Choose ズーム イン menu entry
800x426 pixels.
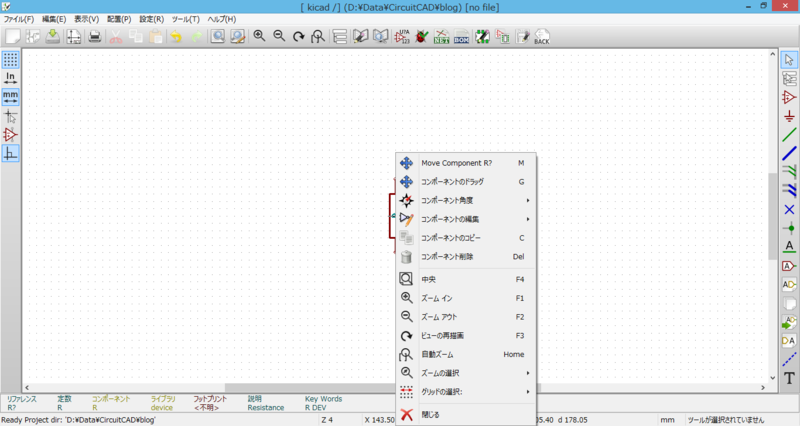click(466, 298)
